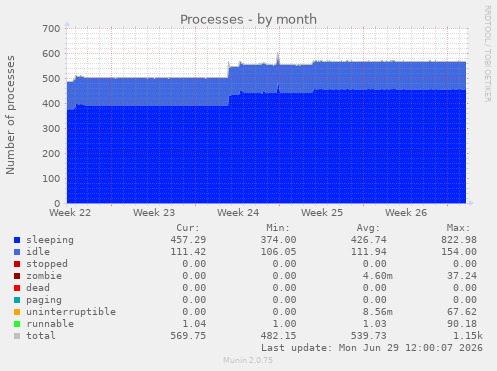This screenshot has height=371, width=497.
Task: Select the 'dead' legend label
Action: (38, 288)
